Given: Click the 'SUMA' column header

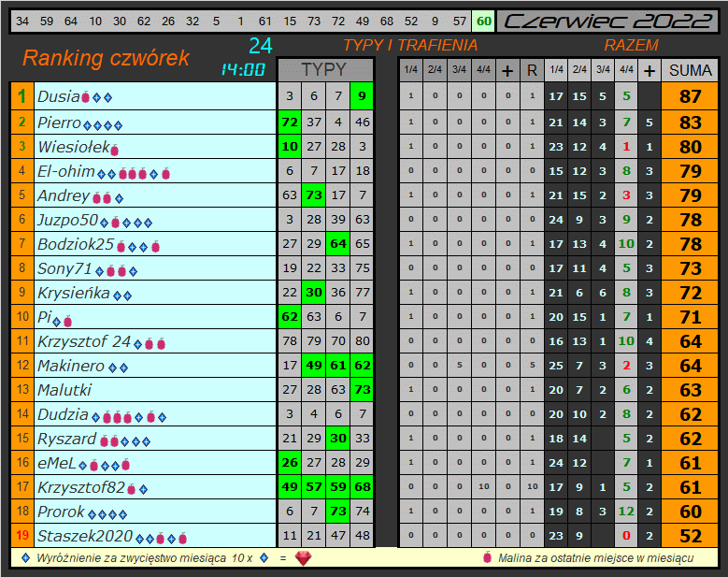Looking at the screenshot, I should (x=690, y=70).
